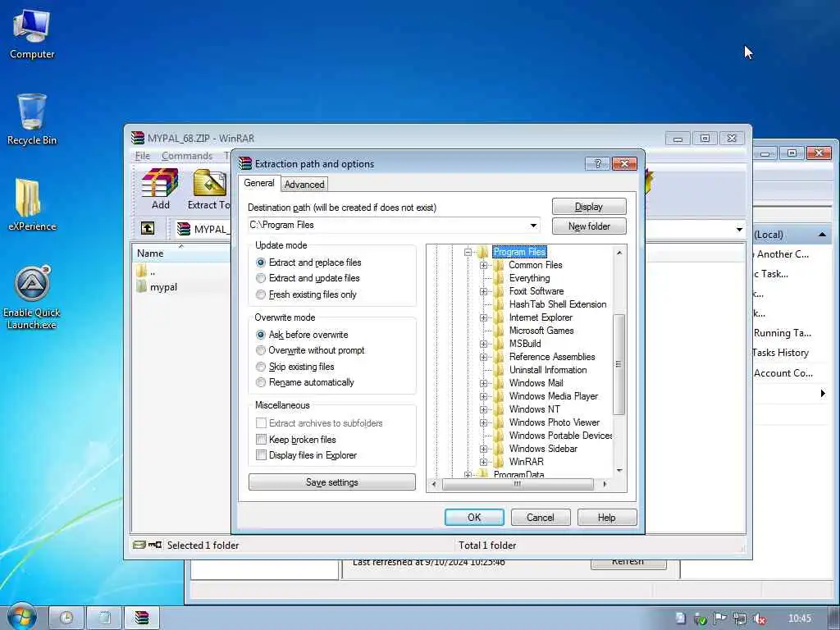Click the parent folder '..' entry icon
This screenshot has height=630, width=840.
pyautogui.click(x=141, y=271)
